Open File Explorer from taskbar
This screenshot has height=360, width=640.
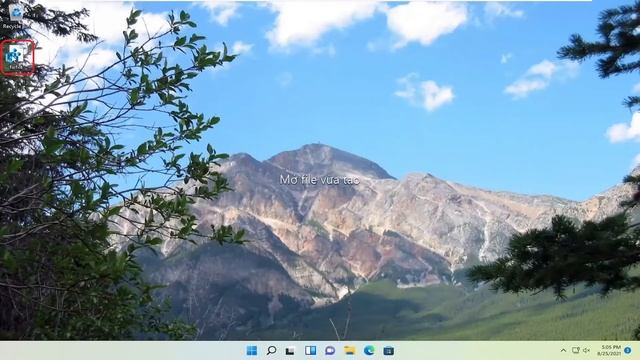[x=349, y=351]
